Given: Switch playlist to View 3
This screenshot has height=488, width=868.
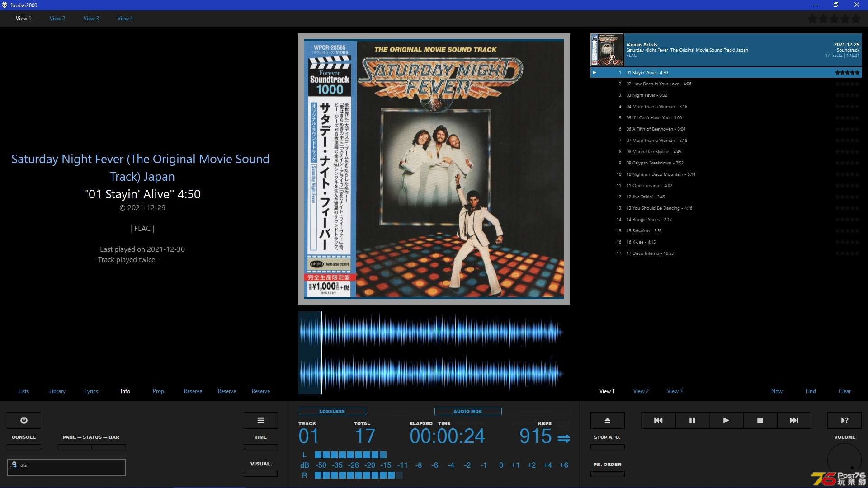Looking at the screenshot, I should [x=675, y=391].
